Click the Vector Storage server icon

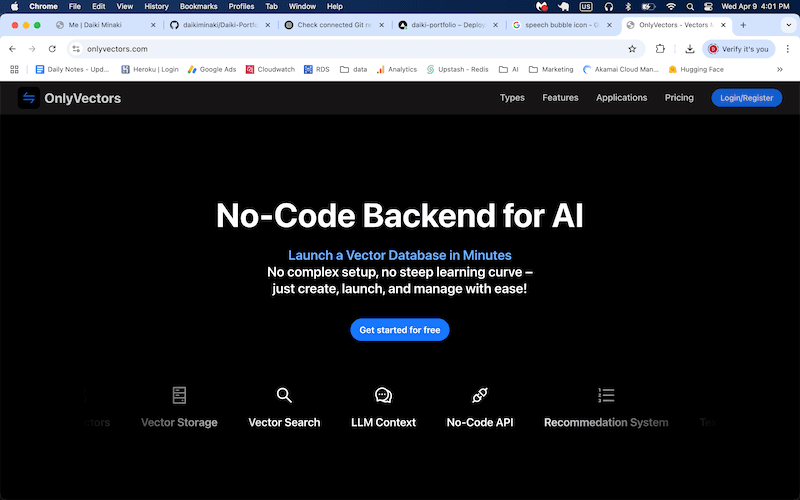(x=179, y=395)
